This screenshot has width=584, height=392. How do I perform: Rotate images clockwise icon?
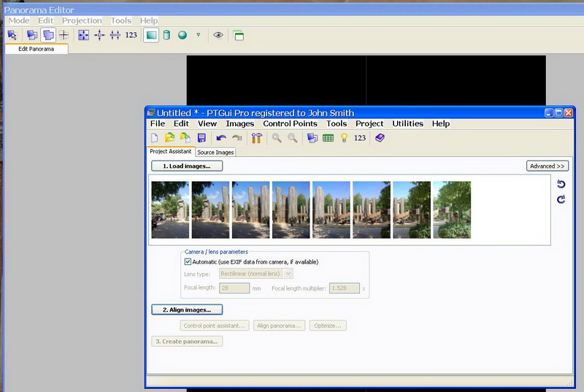(x=561, y=199)
